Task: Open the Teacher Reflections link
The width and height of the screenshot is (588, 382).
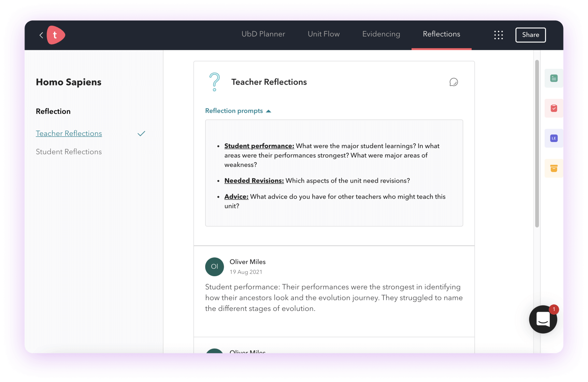Action: [69, 133]
